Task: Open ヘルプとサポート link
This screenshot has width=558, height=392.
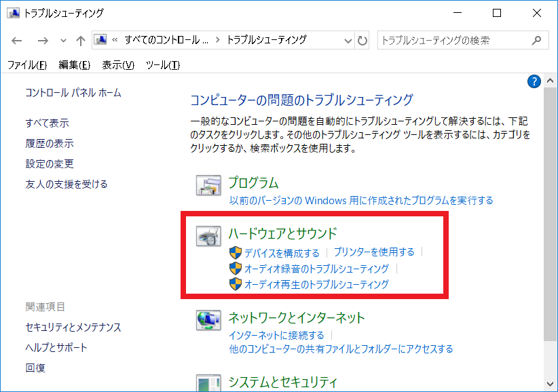Action: point(56,347)
